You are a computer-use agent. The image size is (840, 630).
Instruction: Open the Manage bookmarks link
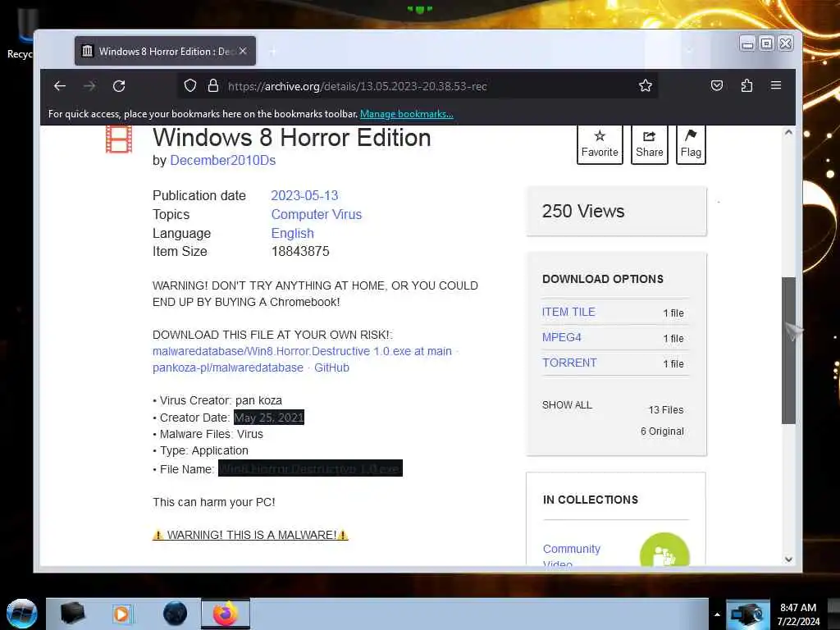pos(407,113)
